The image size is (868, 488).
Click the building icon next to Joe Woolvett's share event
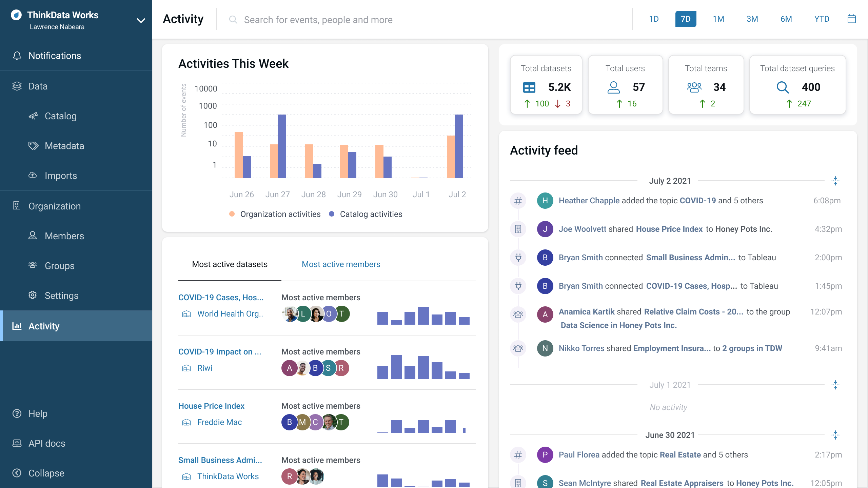[518, 229]
